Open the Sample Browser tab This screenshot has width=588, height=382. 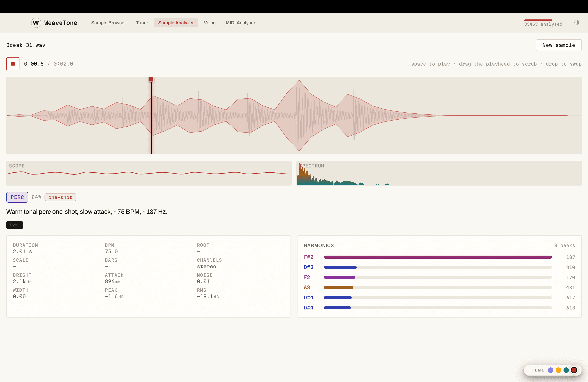pos(108,23)
